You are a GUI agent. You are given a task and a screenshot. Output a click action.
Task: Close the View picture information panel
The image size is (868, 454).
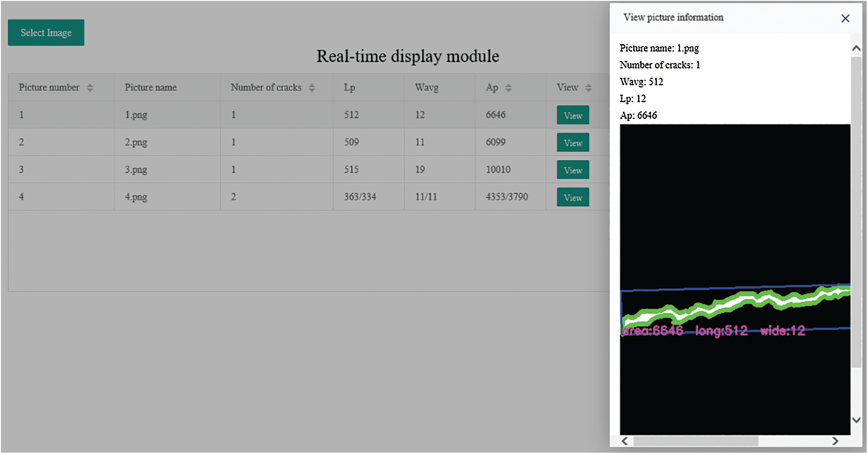click(x=845, y=18)
